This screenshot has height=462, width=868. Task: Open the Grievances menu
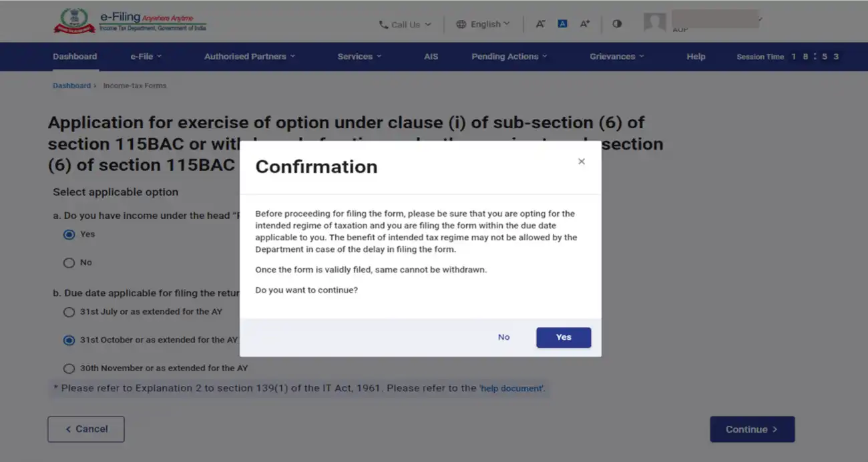616,57
